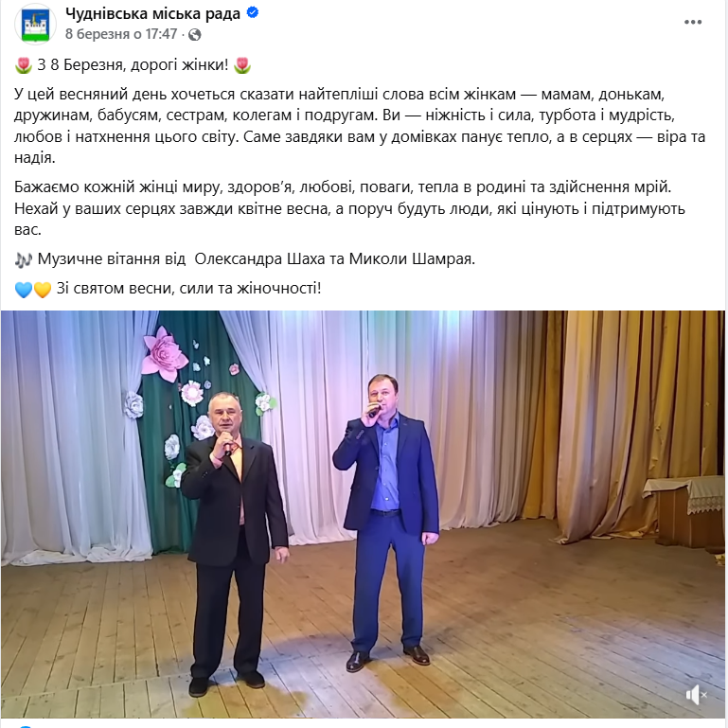Click the paragraph starting 'Бажаємо кожній жінці миру'
The height and width of the screenshot is (728, 728).
click(349, 208)
